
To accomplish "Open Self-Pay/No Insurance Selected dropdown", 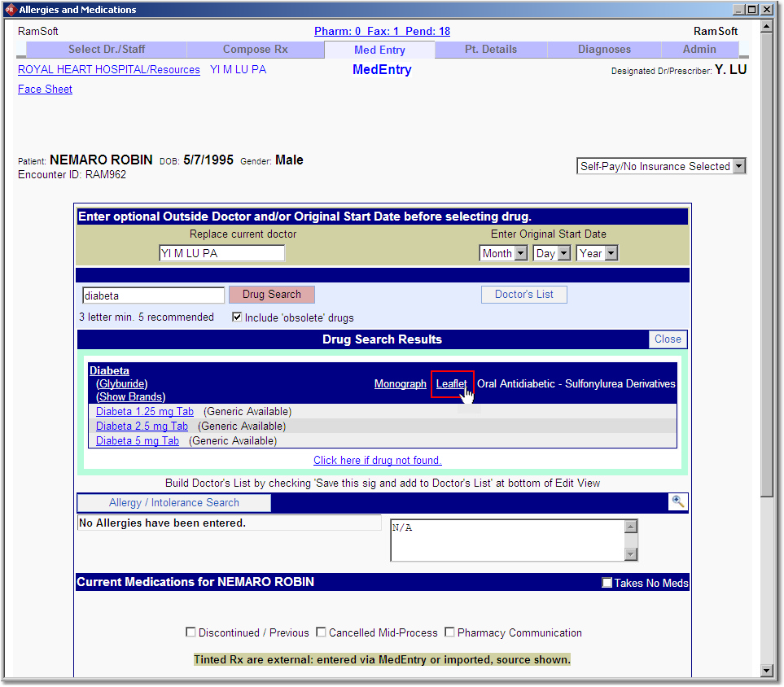I will (661, 166).
